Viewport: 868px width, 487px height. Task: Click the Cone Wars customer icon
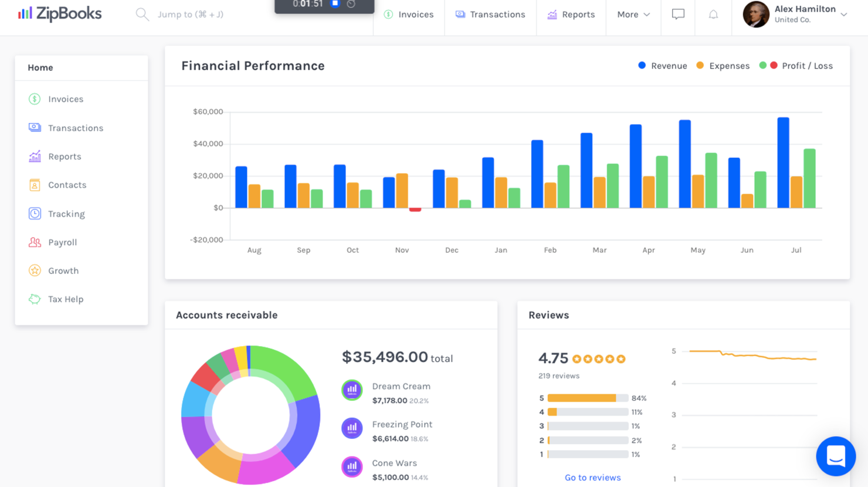pos(352,466)
